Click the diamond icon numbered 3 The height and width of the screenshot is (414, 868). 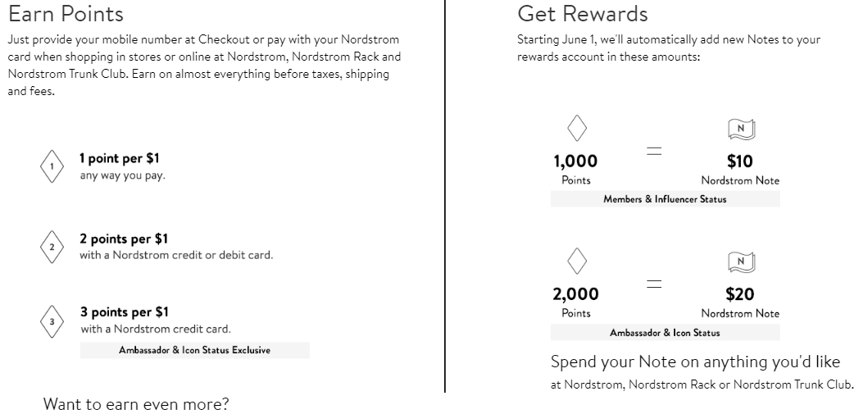coord(52,321)
